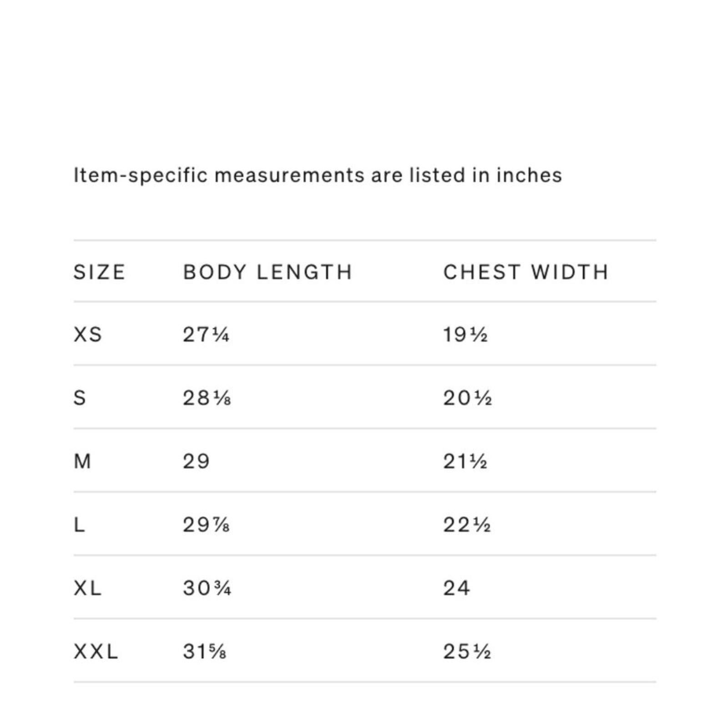Select the XS size row label
728x728 pixels.
click(88, 335)
